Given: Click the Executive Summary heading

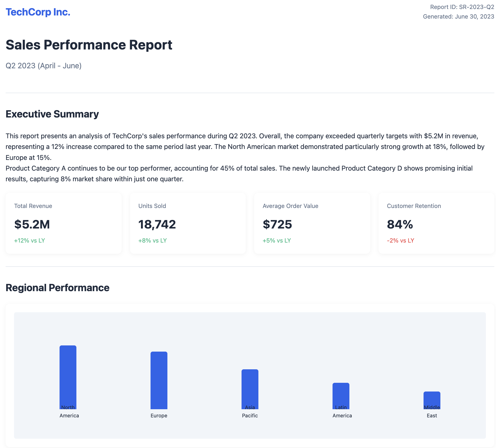Looking at the screenshot, I should point(52,114).
